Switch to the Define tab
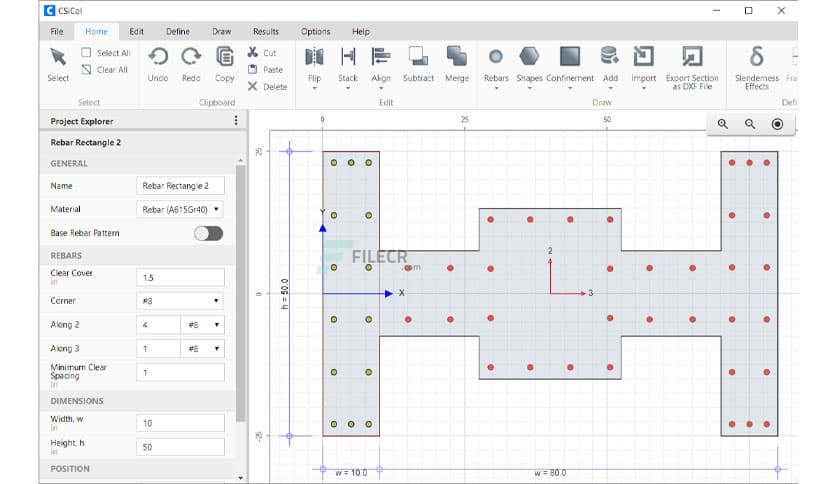The width and height of the screenshot is (836, 484). pyautogui.click(x=178, y=31)
